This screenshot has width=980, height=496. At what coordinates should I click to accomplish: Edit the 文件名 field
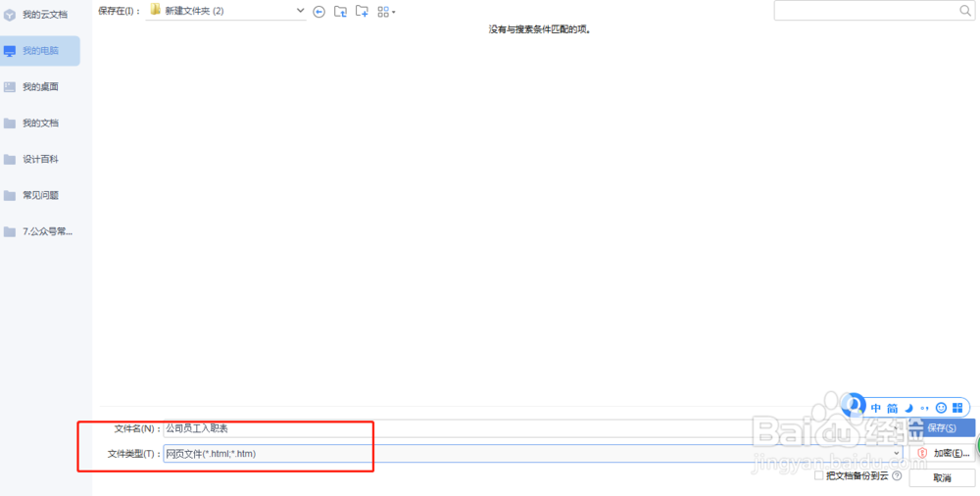(x=533, y=428)
